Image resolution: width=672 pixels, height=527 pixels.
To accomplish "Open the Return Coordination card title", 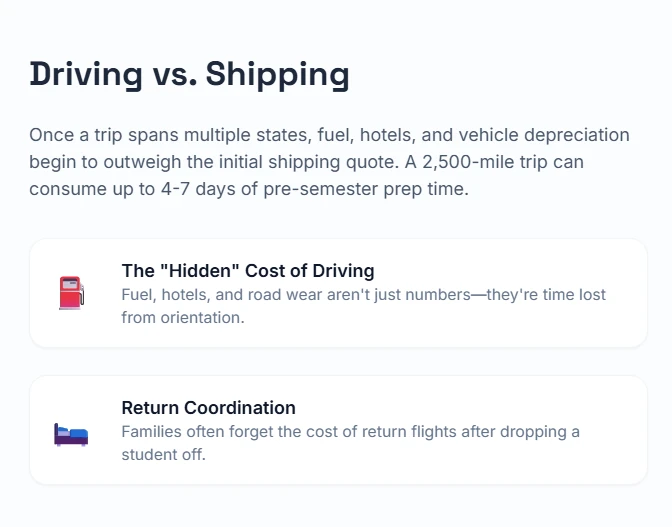I will point(208,407).
